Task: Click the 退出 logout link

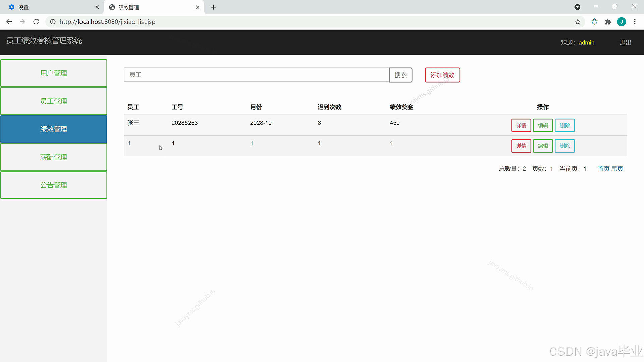Action: pos(625,43)
